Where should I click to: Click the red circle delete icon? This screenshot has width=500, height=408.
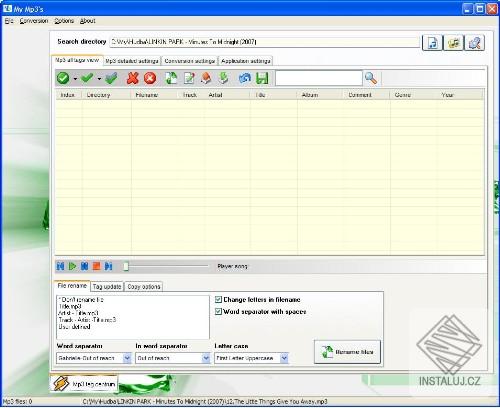(150, 78)
